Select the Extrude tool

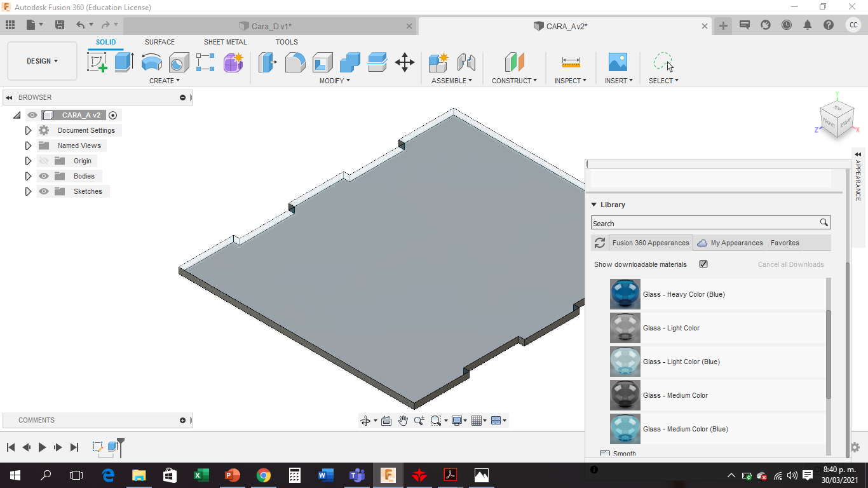click(124, 62)
